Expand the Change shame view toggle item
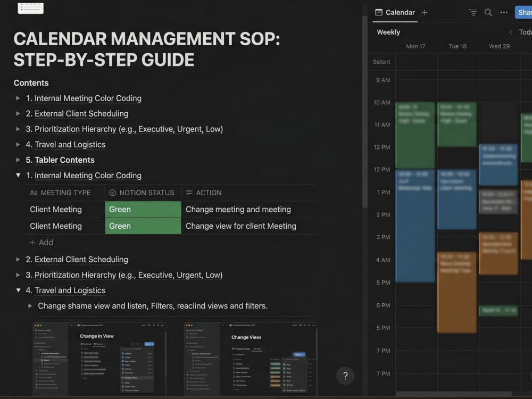The height and width of the screenshot is (399, 532). pyautogui.click(x=30, y=306)
